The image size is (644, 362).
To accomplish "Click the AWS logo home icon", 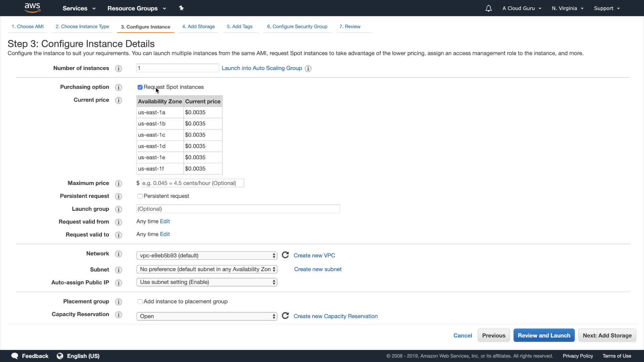I will pyautogui.click(x=33, y=8).
